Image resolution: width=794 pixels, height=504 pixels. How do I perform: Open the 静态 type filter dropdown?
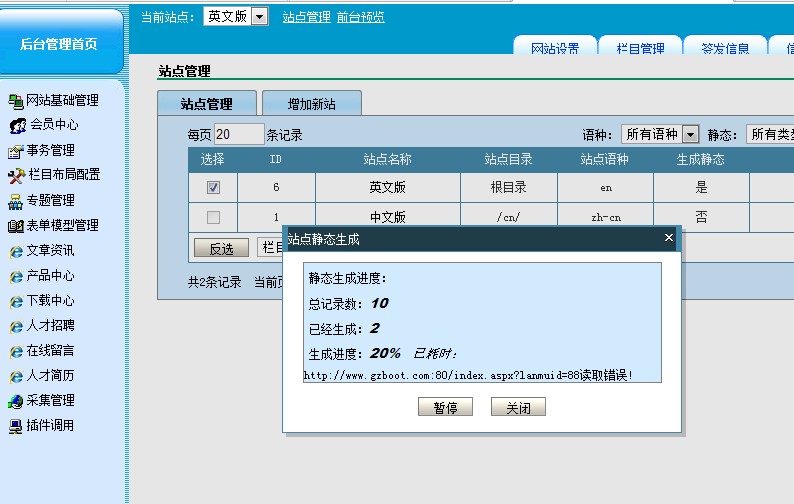tap(770, 134)
